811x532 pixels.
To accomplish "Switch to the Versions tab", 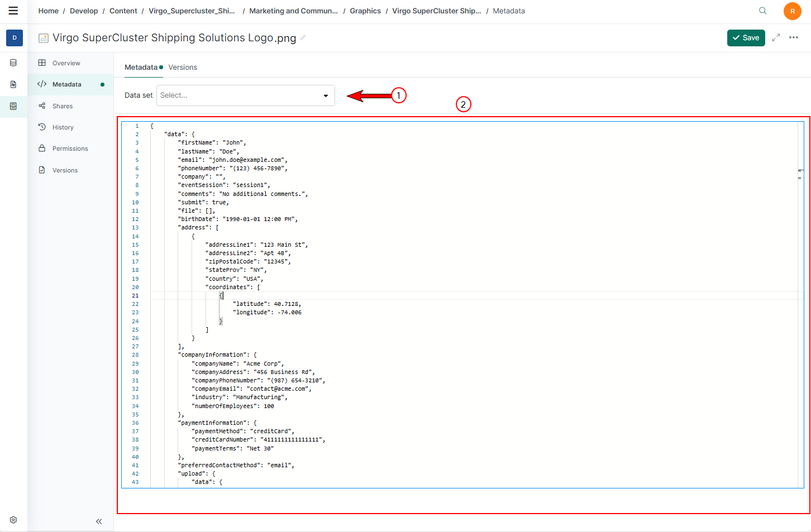I will click(x=183, y=68).
